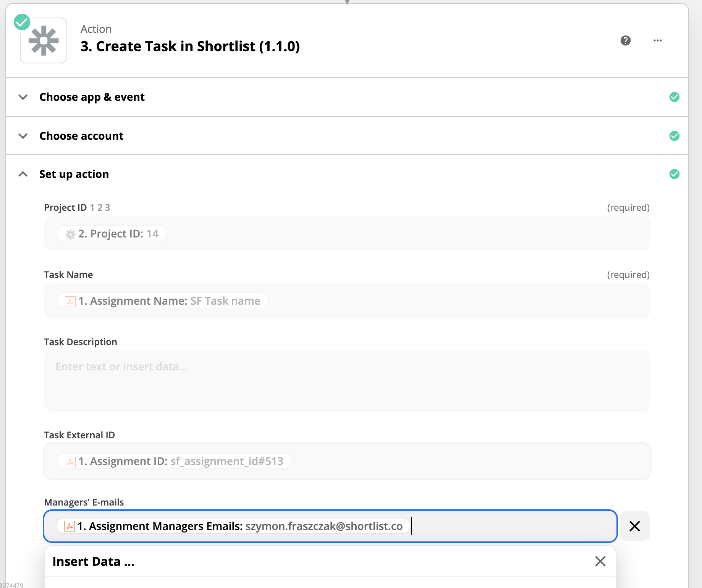Click the "Managers' E-mails" field label
The image size is (702, 588).
click(x=84, y=502)
